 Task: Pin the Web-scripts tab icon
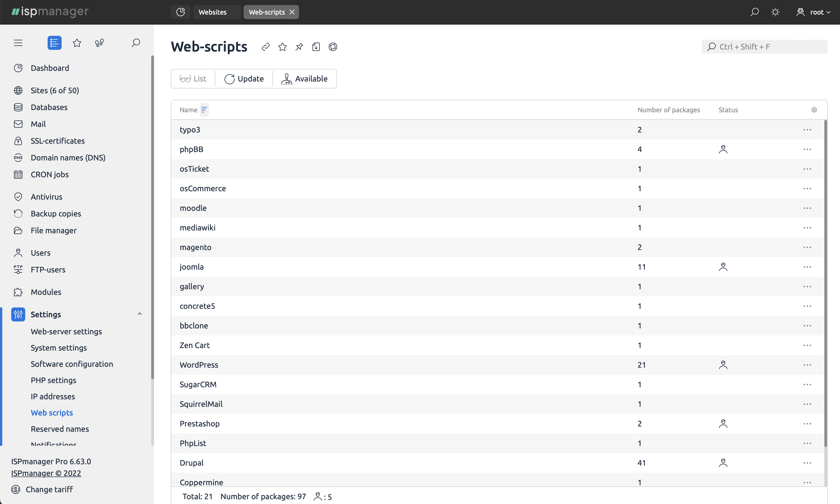pos(299,46)
